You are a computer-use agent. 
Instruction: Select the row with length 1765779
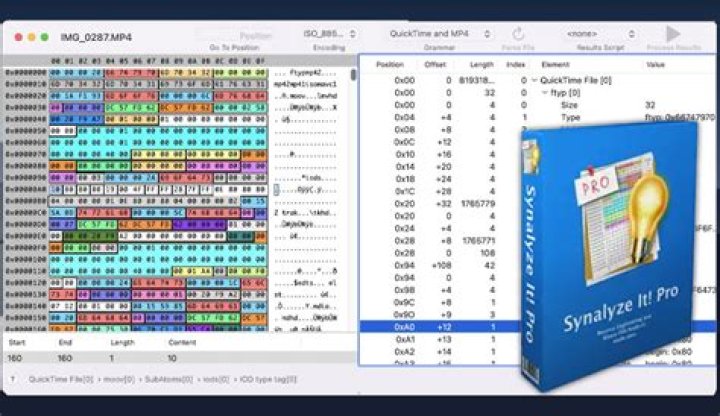441,204
